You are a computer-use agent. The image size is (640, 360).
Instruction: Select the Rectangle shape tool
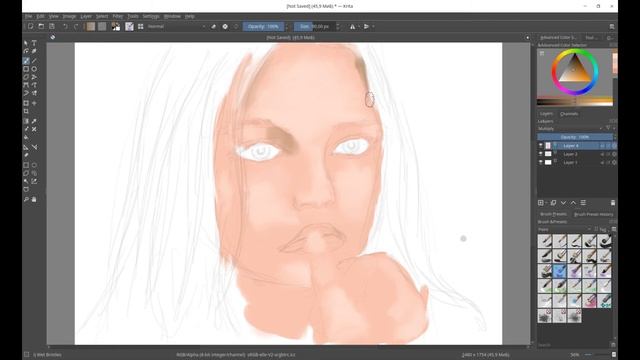(26, 69)
